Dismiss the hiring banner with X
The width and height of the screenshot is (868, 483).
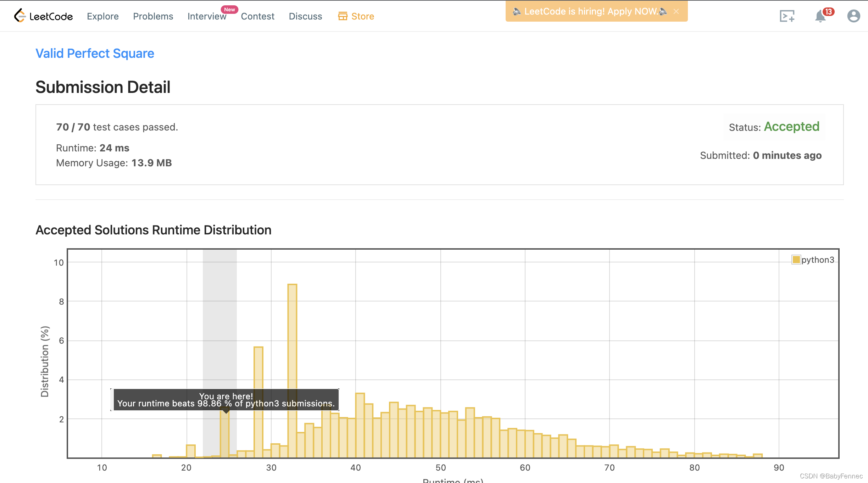point(676,11)
